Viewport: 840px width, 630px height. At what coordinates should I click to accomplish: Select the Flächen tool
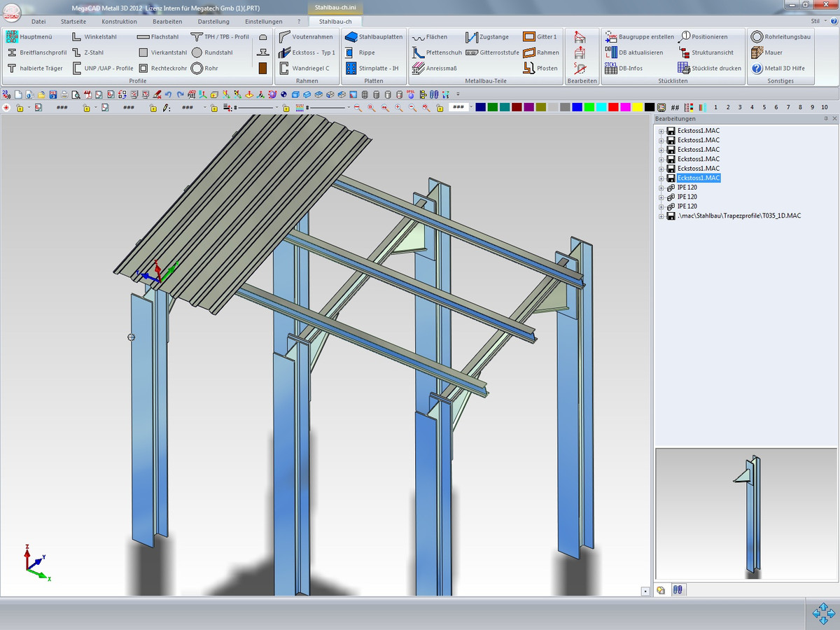(x=429, y=36)
